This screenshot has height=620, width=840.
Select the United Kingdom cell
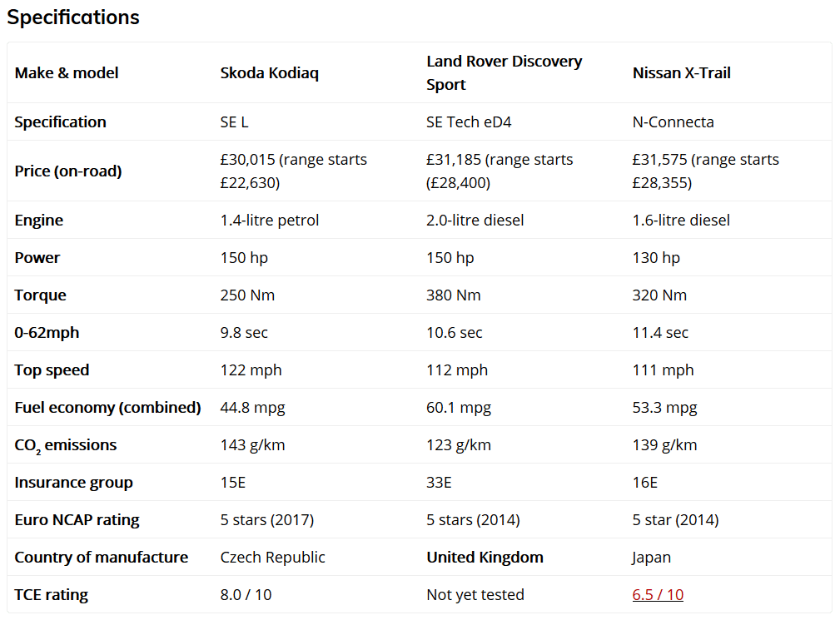(485, 558)
